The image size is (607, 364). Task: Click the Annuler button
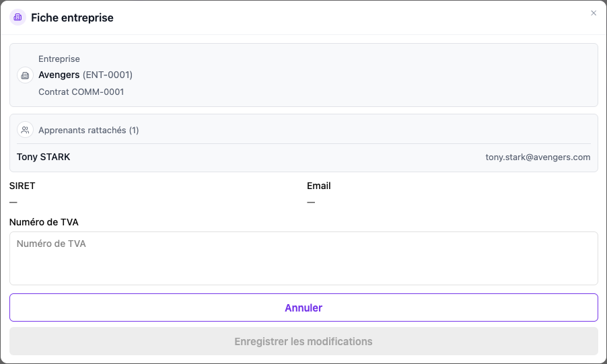(303, 307)
